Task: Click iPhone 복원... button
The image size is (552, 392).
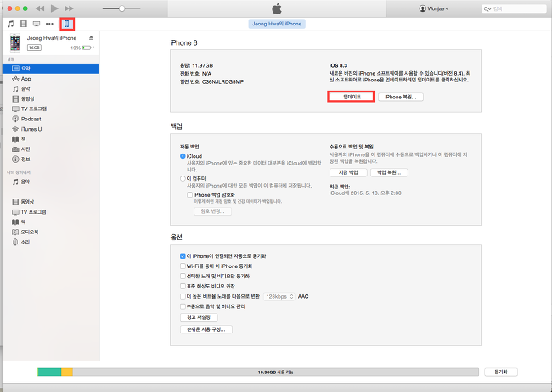Action: coord(401,97)
